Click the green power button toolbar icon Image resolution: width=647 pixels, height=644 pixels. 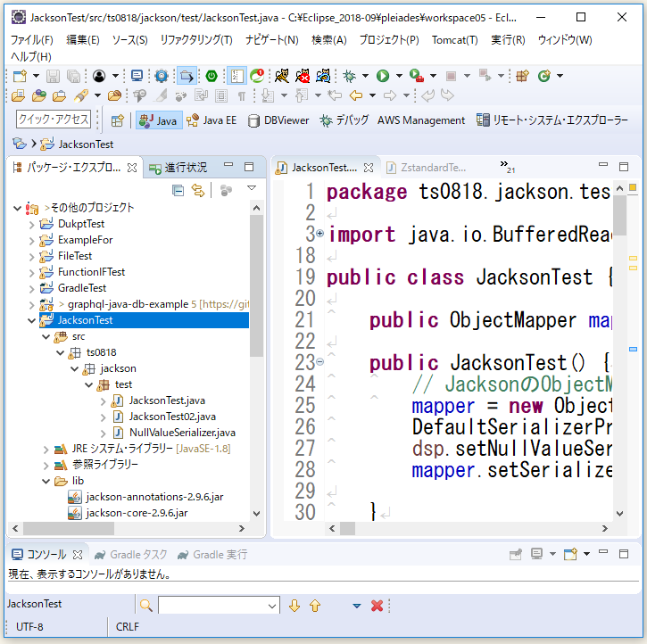pyautogui.click(x=212, y=76)
